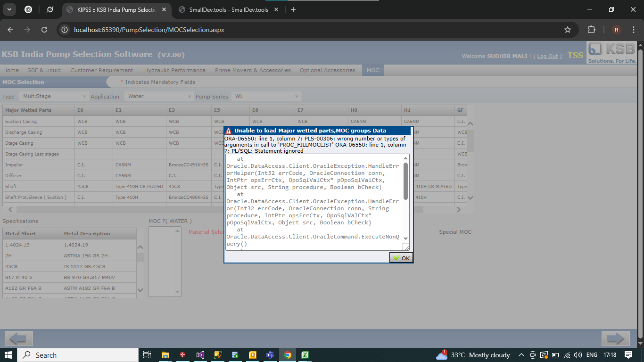644x362 pixels.
Task: Click the Suction Casing row label
Action: click(x=21, y=122)
